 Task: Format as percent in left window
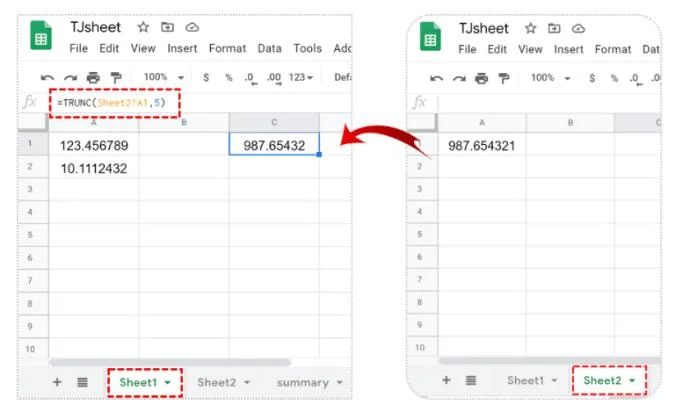click(x=229, y=78)
